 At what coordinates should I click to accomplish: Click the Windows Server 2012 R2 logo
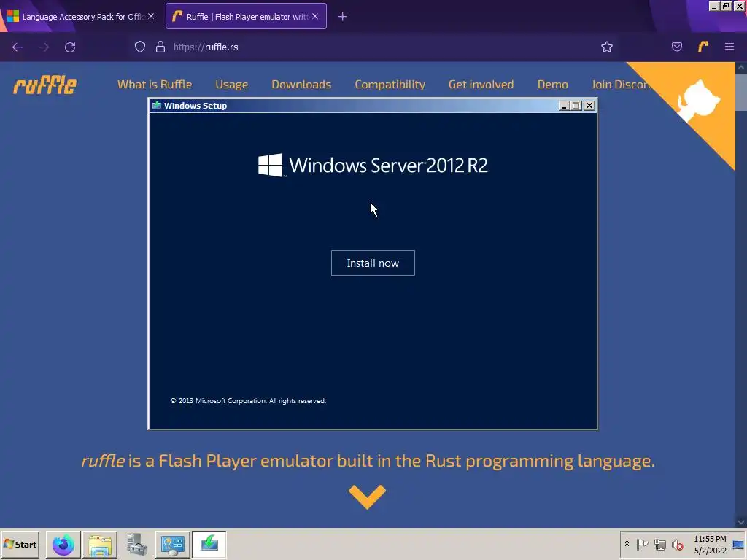tap(373, 165)
